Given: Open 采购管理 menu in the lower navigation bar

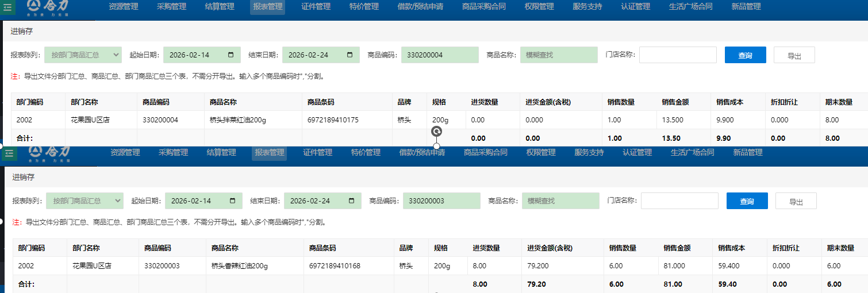Looking at the screenshot, I should coord(173,153).
